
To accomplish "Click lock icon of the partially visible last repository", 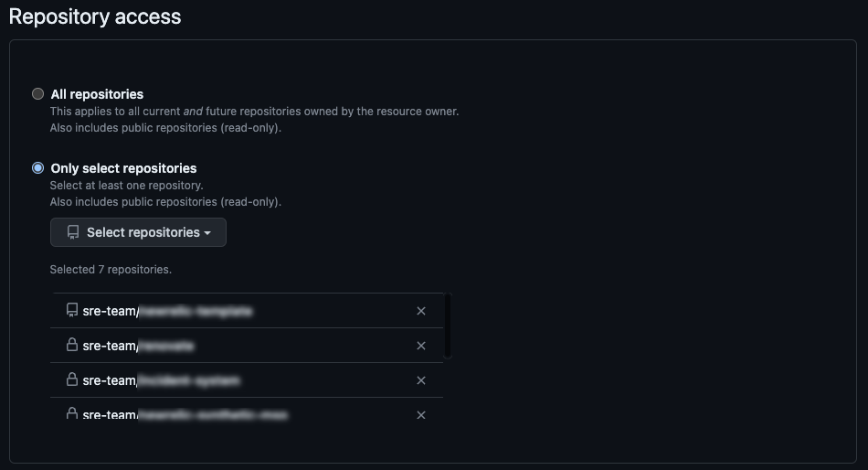I will (72, 413).
